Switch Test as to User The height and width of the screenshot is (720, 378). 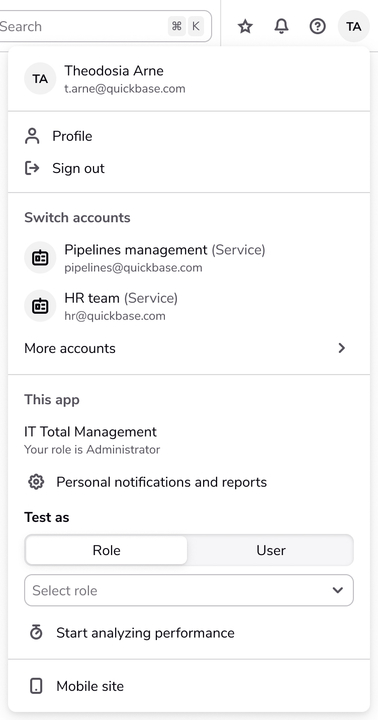[271, 550]
